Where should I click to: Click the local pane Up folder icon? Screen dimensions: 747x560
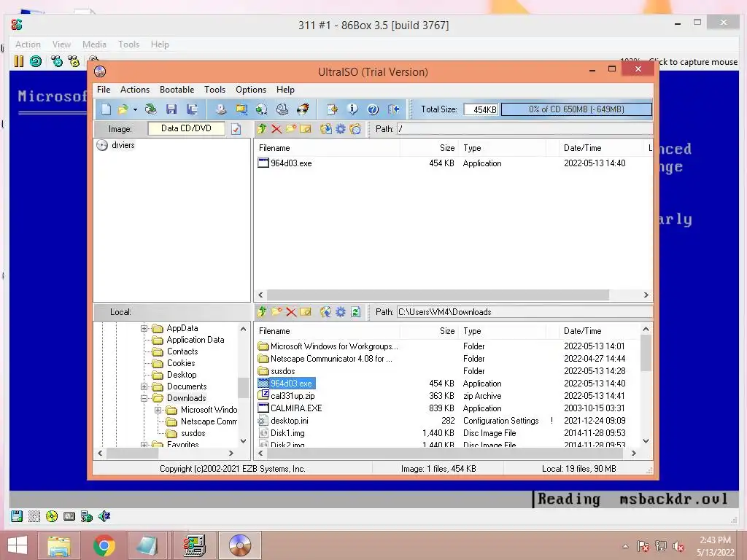click(x=262, y=312)
